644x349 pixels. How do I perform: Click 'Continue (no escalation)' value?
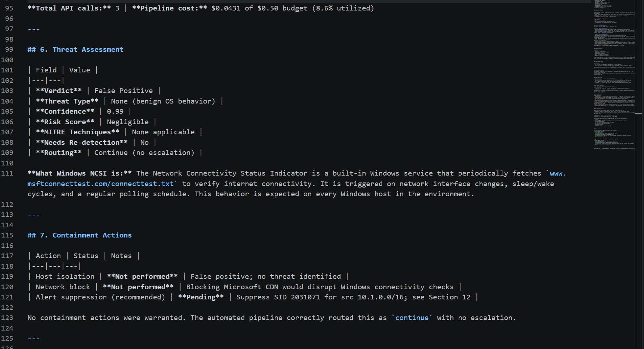(144, 153)
